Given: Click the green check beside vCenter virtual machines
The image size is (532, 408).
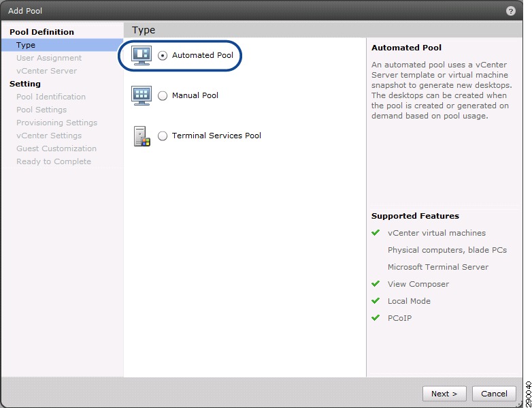Looking at the screenshot, I should click(x=376, y=233).
